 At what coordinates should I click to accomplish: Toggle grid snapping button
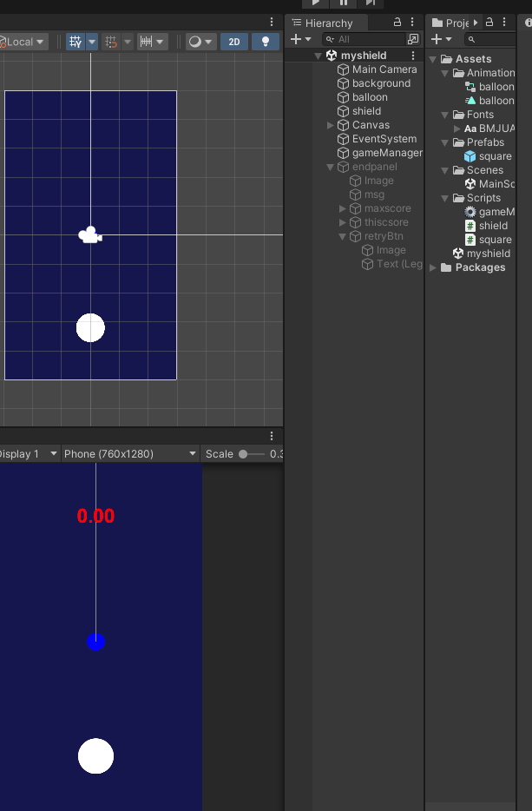(x=111, y=42)
